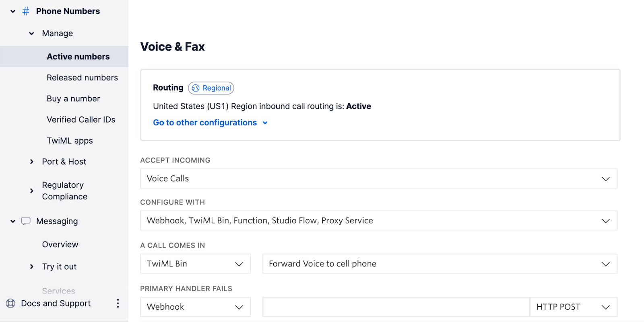Open the HTTP POST method dropdown
Viewport: 644px width, 322px height.
click(x=573, y=307)
